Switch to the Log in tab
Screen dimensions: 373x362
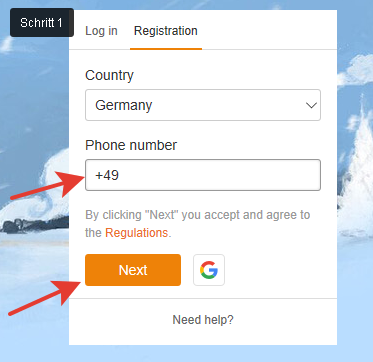tap(101, 31)
